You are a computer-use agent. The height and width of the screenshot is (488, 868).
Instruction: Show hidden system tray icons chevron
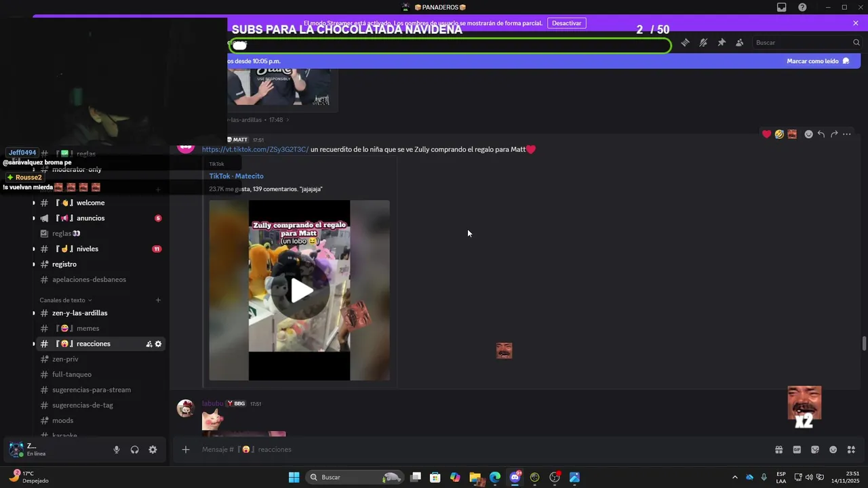coord(735,477)
